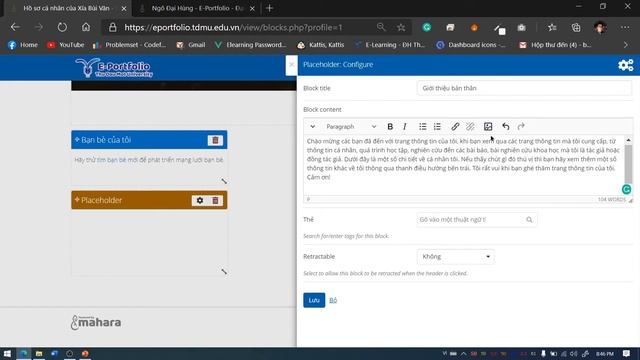Open the Grammarly browser extension

pyautogui.click(x=427, y=27)
